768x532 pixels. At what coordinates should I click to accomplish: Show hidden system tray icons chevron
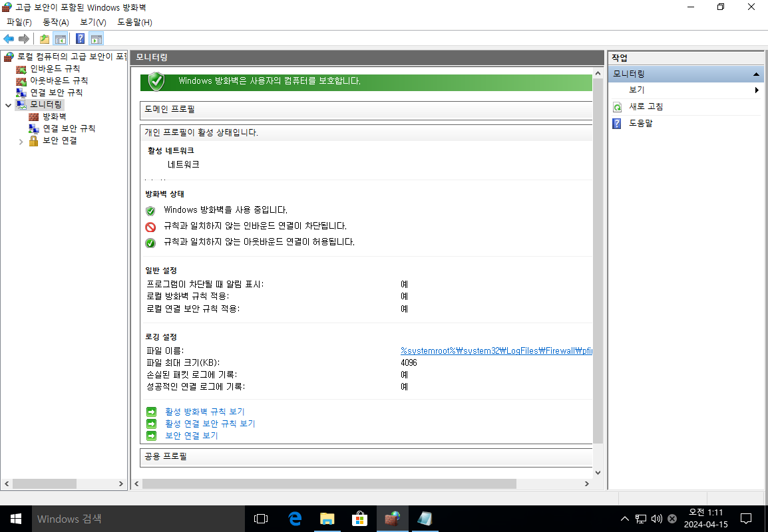624,519
